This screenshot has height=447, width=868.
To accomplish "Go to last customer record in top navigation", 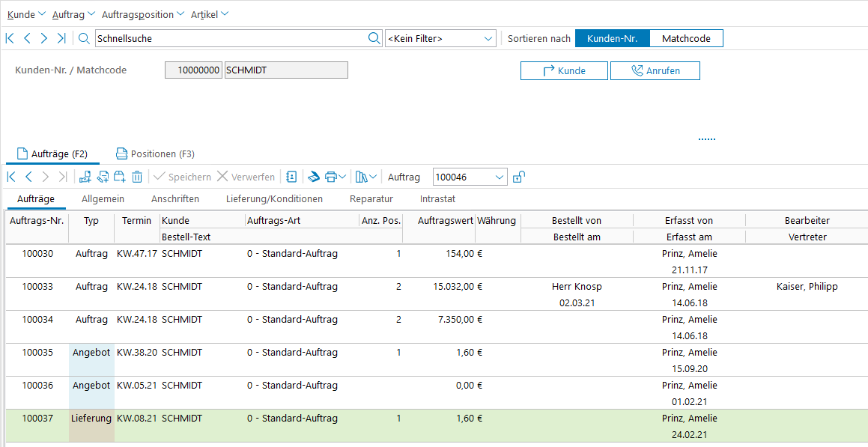I will click(61, 38).
